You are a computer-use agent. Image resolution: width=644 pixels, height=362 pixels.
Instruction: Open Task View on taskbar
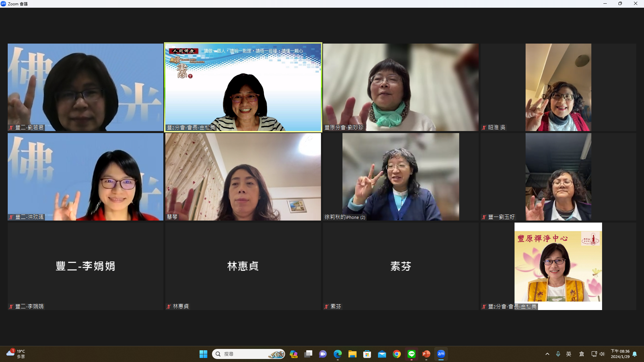[308, 354]
